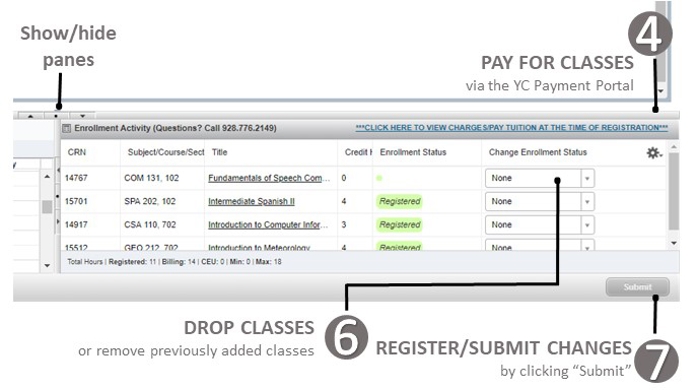
Task: Click the left pane scrollbar thumb
Action: pyautogui.click(x=47, y=207)
